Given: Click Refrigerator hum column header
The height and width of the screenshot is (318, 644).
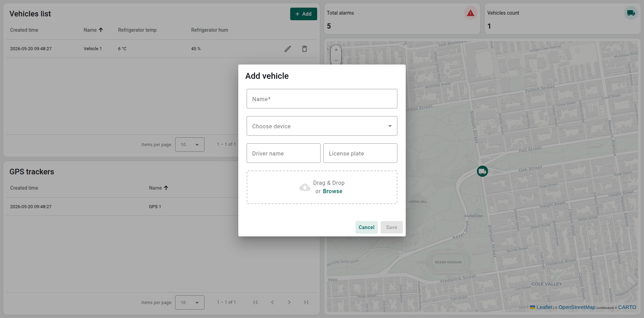Looking at the screenshot, I should click(210, 30).
